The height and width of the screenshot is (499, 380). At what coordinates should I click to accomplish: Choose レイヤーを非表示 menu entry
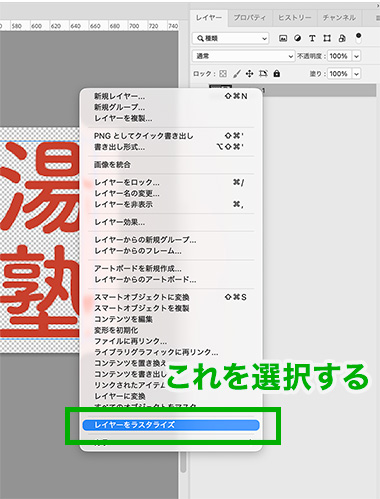[170, 204]
